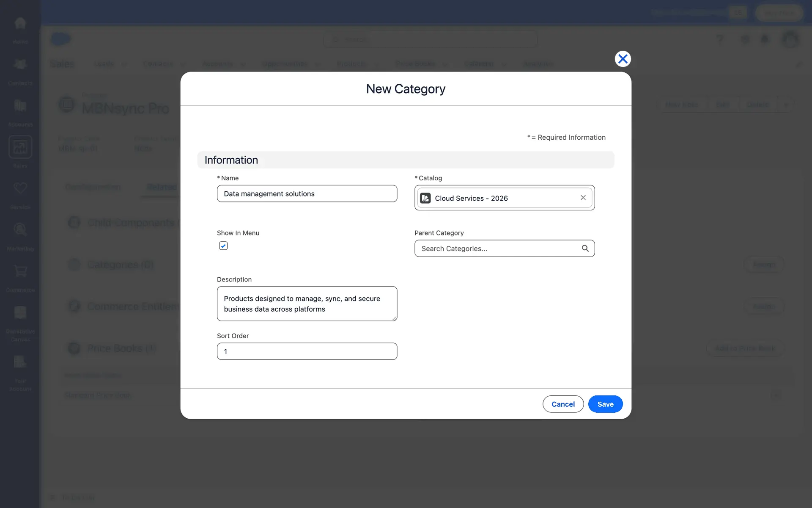Select the Sales icon in sidebar
Viewport: 812px width, 508px height.
tap(20, 147)
